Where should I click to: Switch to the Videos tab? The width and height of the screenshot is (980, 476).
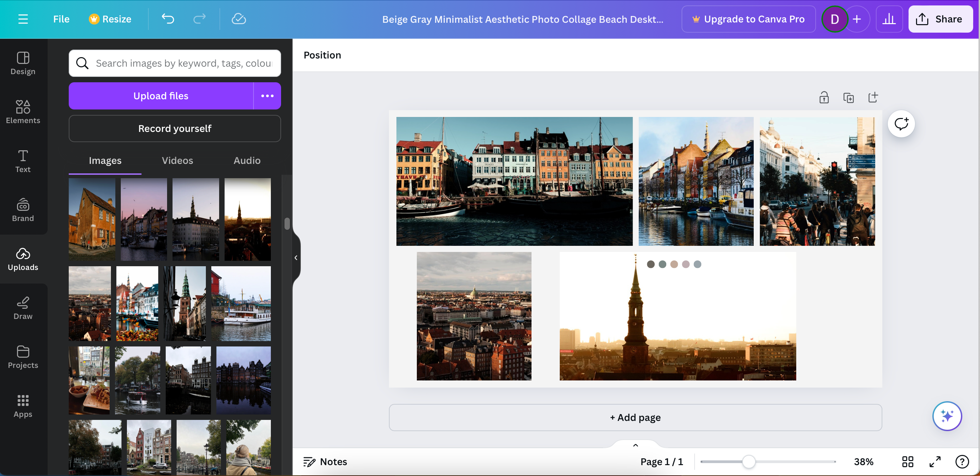tap(177, 160)
